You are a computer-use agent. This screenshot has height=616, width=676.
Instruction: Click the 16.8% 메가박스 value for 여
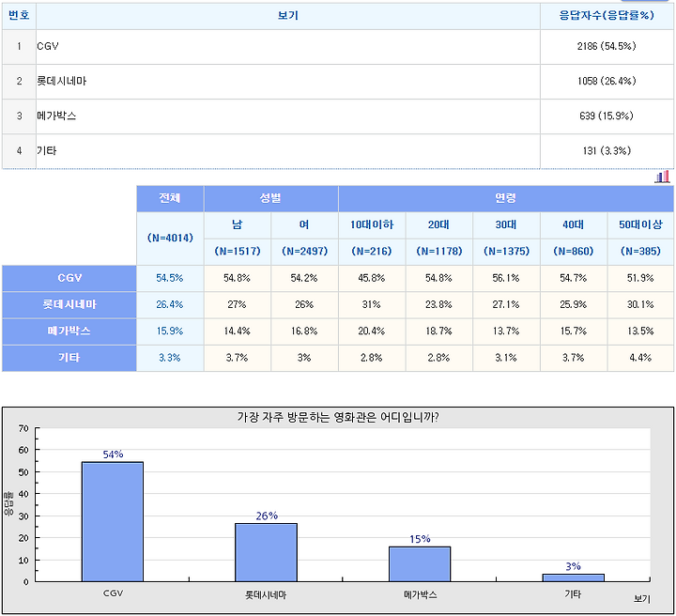click(304, 331)
